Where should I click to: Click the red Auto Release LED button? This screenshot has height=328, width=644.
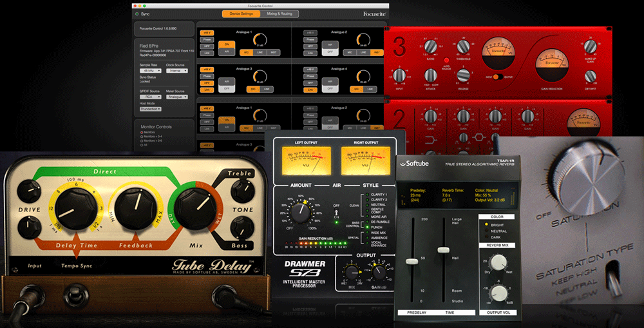point(446,60)
